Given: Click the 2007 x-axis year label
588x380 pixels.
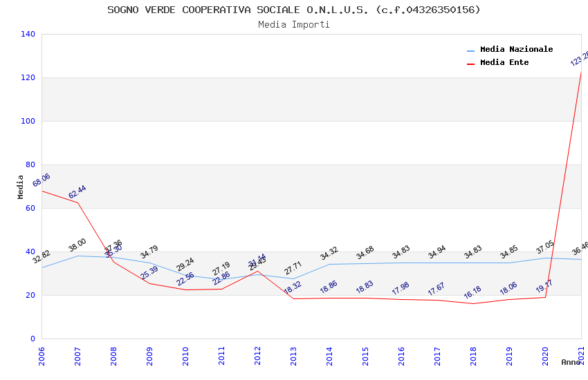Looking at the screenshot, I should pos(77,356).
